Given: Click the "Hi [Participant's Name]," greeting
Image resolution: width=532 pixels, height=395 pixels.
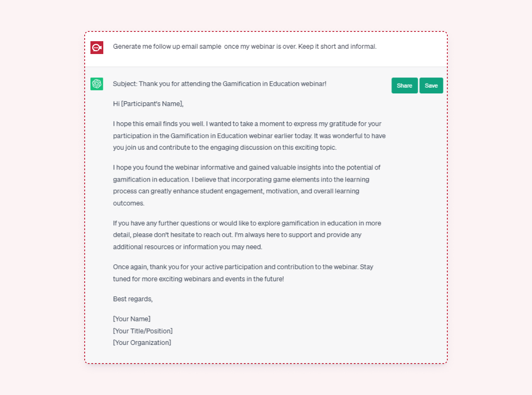Looking at the screenshot, I should [x=148, y=104].
